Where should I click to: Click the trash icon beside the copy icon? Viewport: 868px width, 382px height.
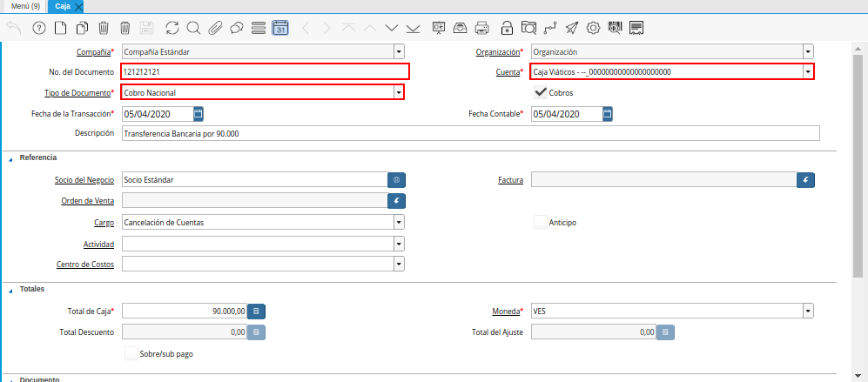tap(104, 28)
